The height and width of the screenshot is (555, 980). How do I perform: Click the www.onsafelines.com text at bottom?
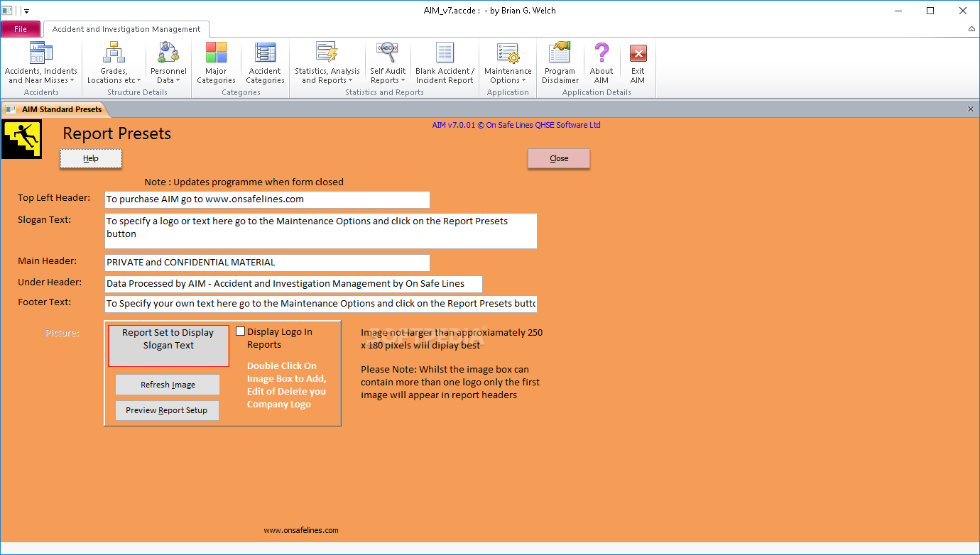(301, 530)
